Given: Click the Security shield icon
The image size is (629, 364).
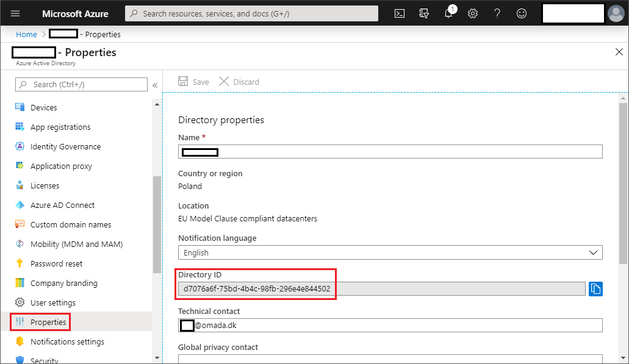Looking at the screenshot, I should click(20, 360).
